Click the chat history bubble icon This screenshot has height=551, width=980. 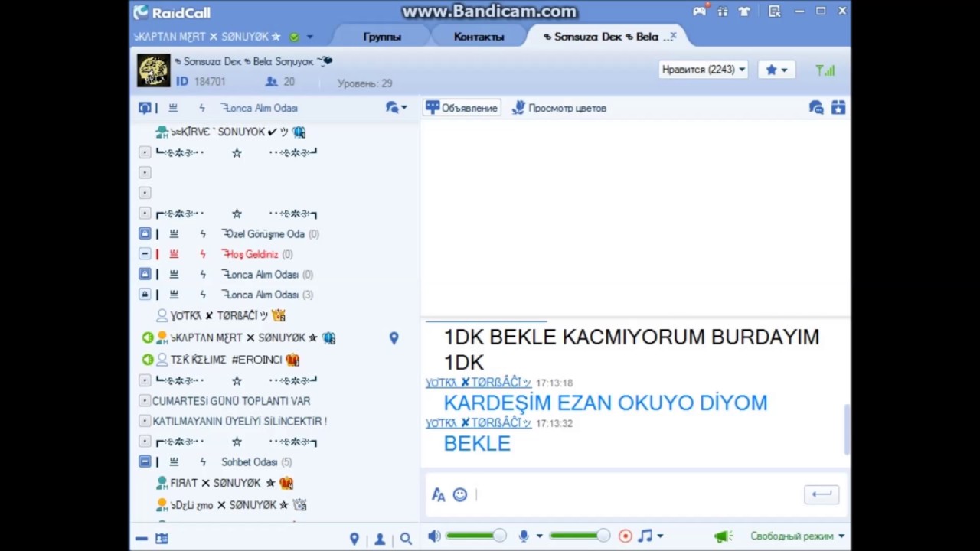click(x=816, y=108)
